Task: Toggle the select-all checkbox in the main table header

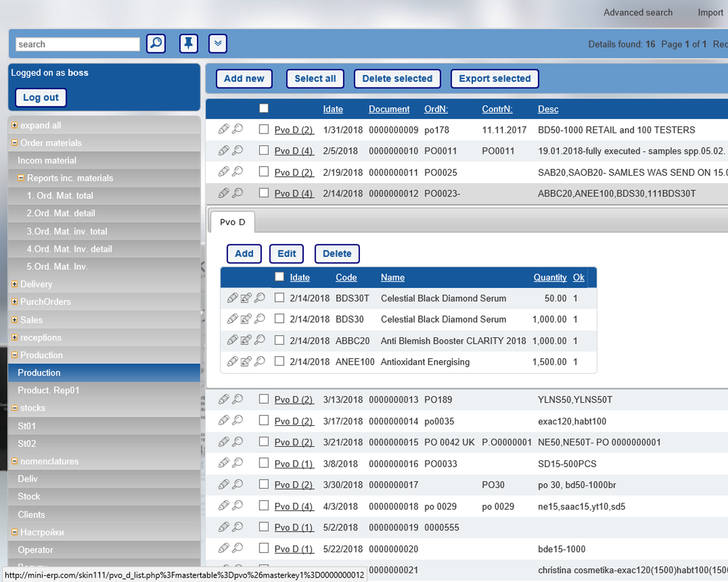Action: tap(264, 109)
